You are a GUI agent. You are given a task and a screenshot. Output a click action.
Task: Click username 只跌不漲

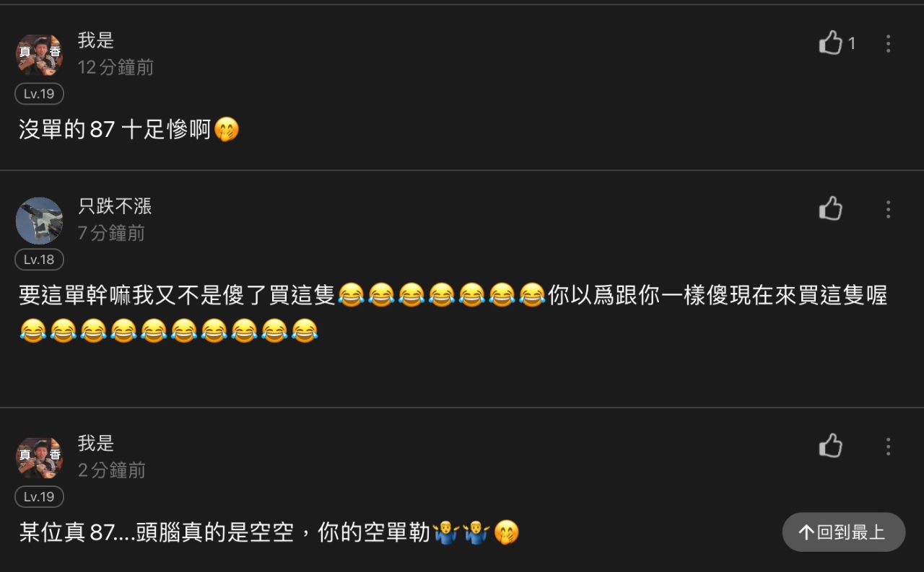coord(115,206)
